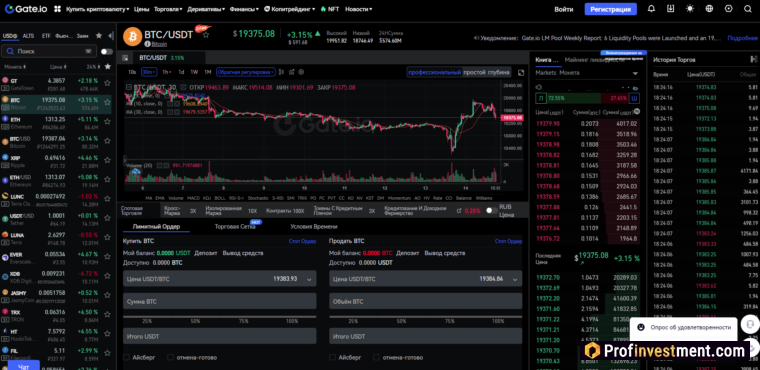Open language selector globe icon

tap(709, 9)
